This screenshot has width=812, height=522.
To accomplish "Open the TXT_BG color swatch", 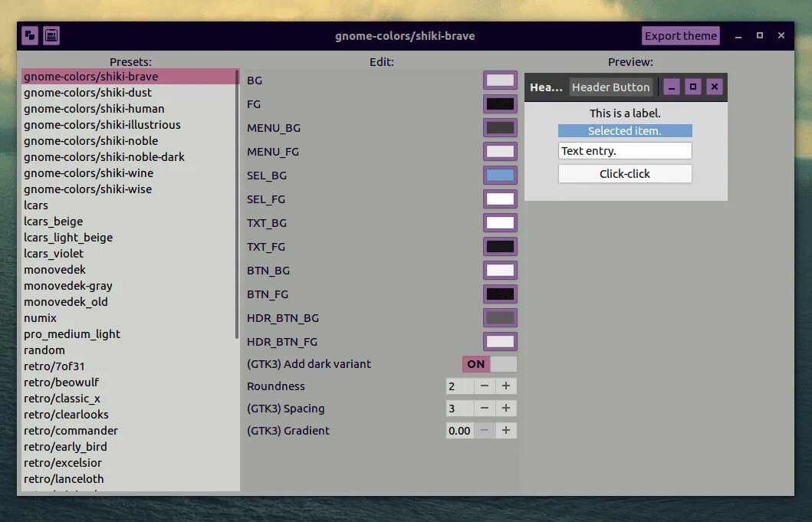I will 500,223.
